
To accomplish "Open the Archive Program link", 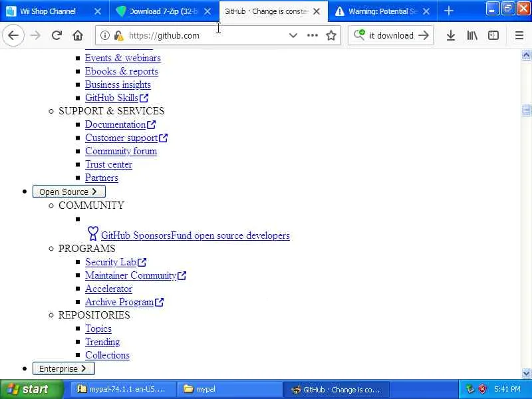I will (124, 302).
